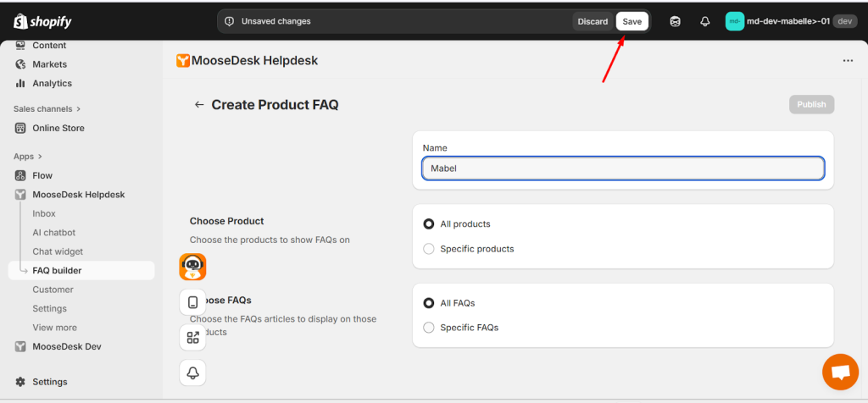Open the three-dot more actions menu
The height and width of the screenshot is (403, 868).
pos(848,61)
